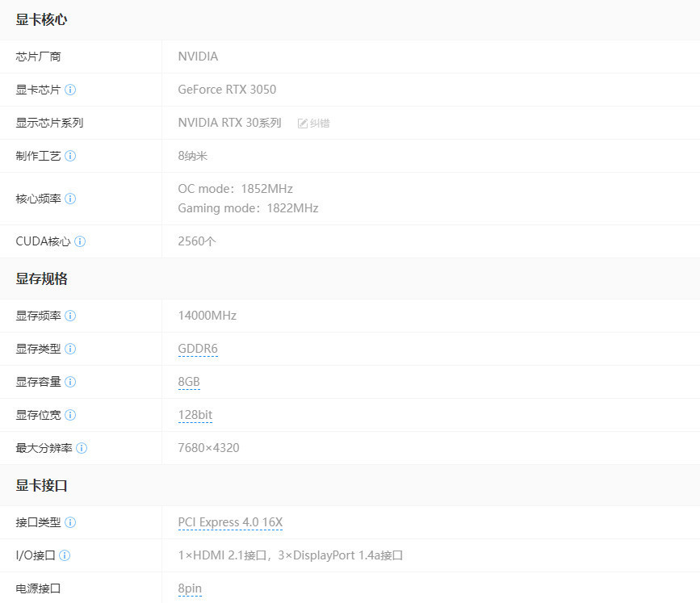Click the 制作工艺 row label

pyautogui.click(x=38, y=156)
